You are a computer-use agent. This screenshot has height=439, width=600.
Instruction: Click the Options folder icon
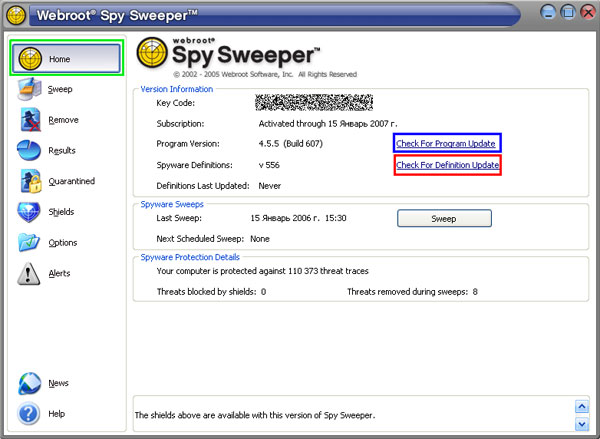tap(29, 242)
